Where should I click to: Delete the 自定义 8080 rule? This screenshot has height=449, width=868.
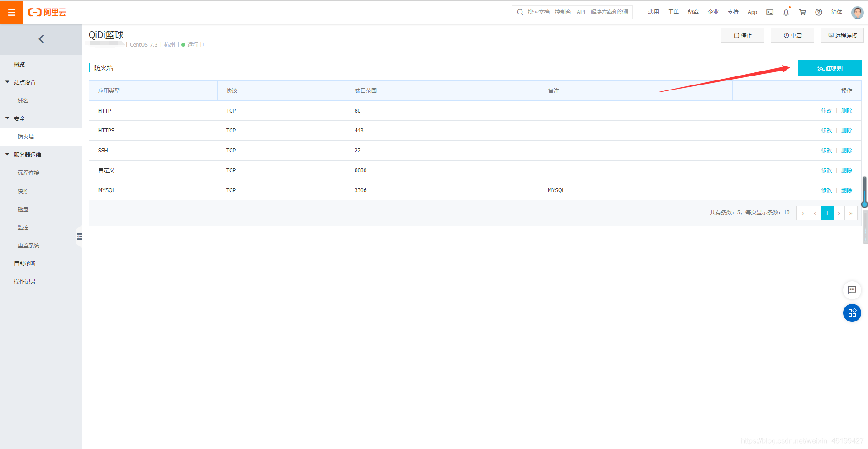pyautogui.click(x=847, y=170)
